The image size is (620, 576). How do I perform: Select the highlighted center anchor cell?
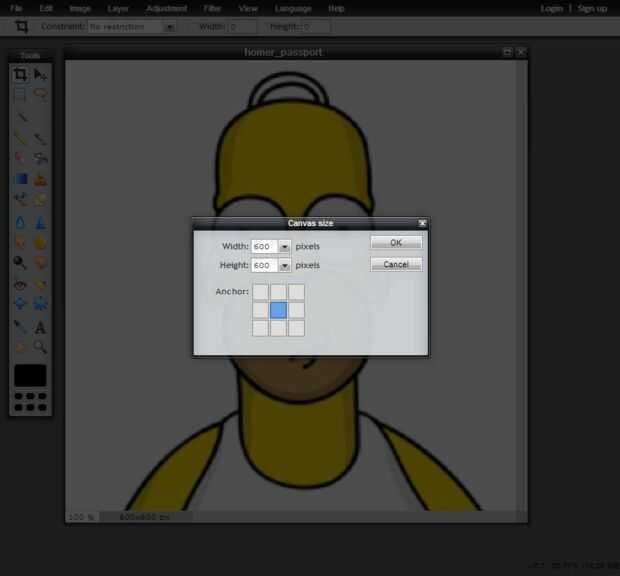(x=278, y=310)
